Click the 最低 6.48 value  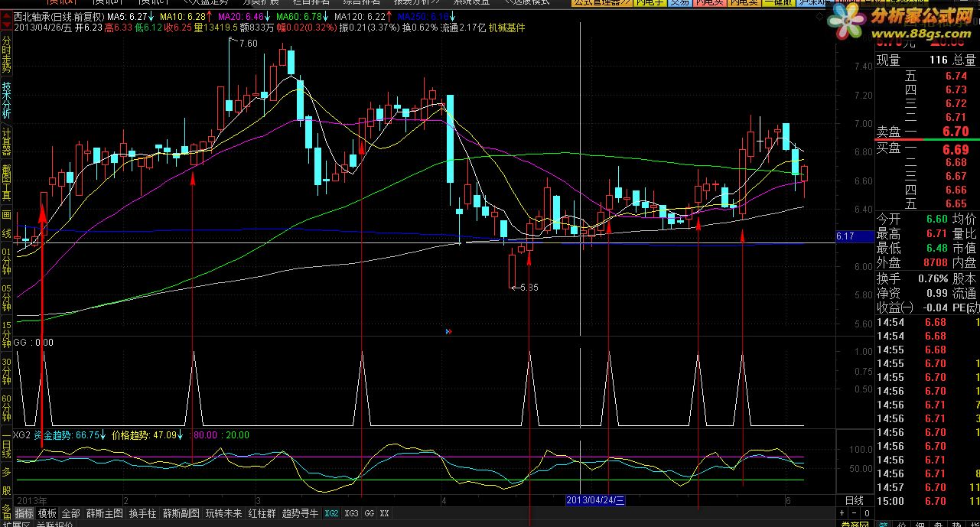coord(936,249)
